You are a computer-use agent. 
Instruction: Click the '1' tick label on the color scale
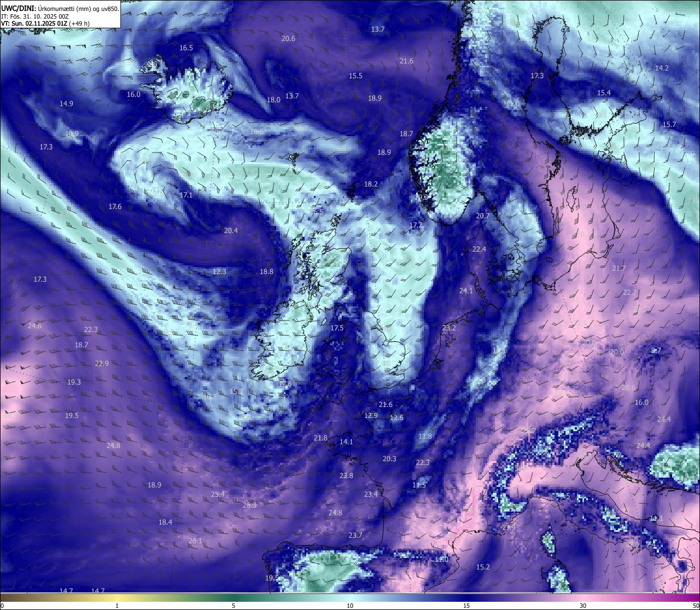click(x=117, y=606)
